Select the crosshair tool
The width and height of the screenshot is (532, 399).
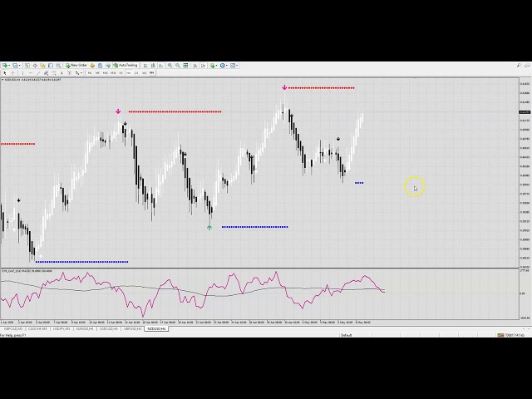coord(12,72)
